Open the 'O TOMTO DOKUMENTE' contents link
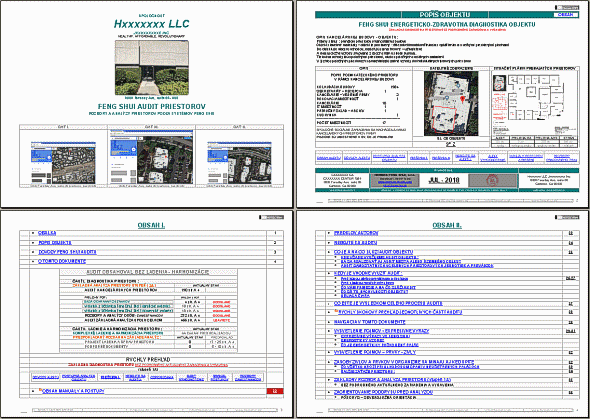Image resolution: width=590 pixels, height=419 pixels. coord(62,261)
